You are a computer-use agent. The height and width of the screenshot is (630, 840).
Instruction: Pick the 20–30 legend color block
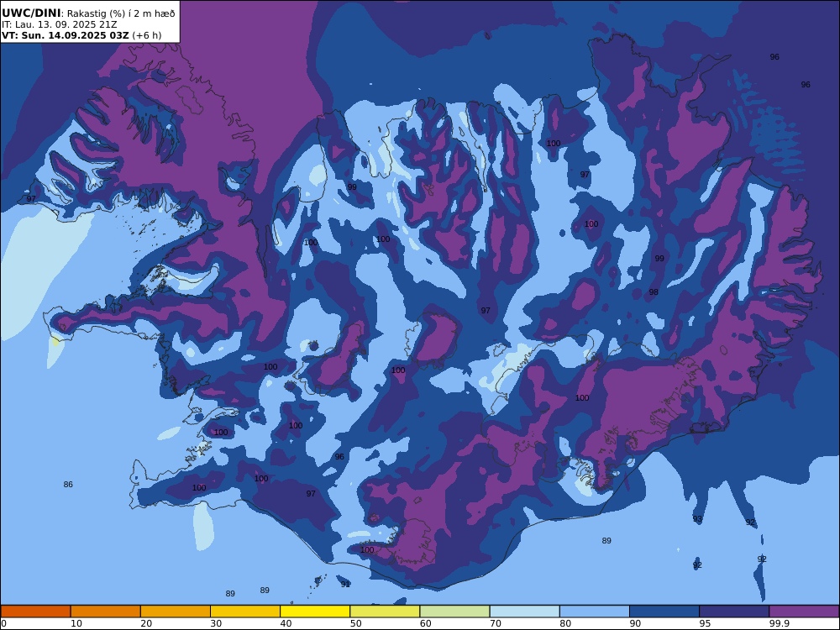tap(176, 612)
